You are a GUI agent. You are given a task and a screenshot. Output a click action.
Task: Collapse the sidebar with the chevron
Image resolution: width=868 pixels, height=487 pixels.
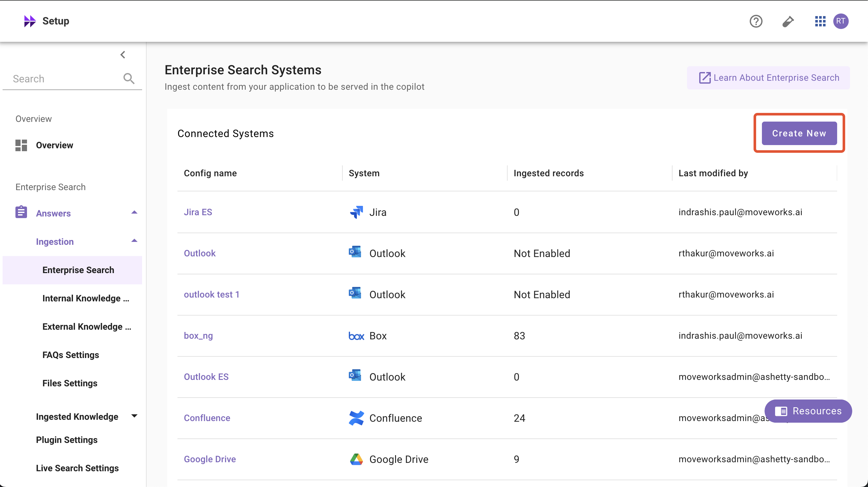[123, 55]
